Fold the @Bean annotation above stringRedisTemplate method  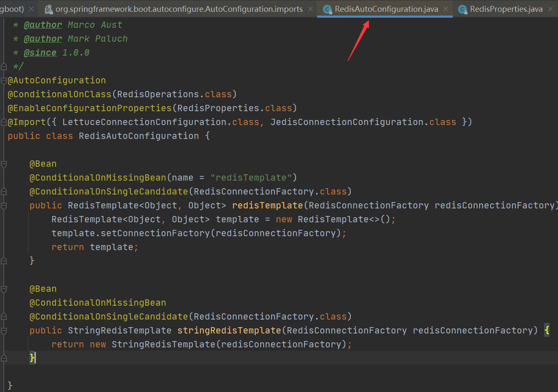tap(4, 289)
